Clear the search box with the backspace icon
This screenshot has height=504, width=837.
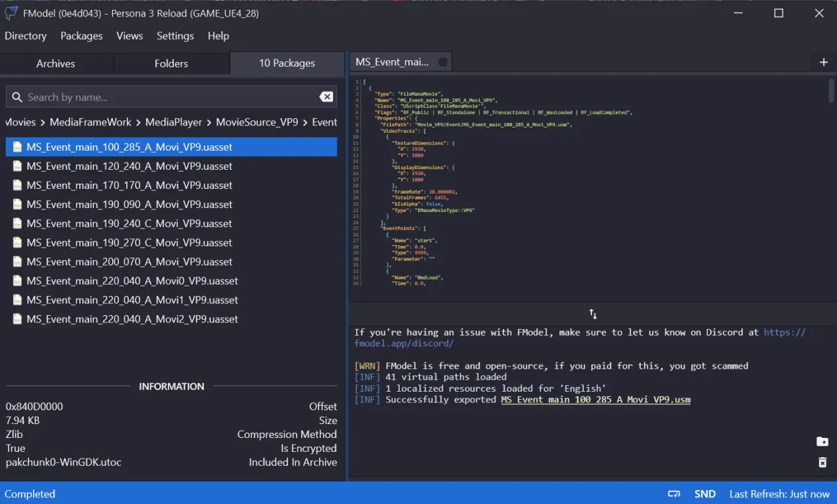[x=326, y=97]
